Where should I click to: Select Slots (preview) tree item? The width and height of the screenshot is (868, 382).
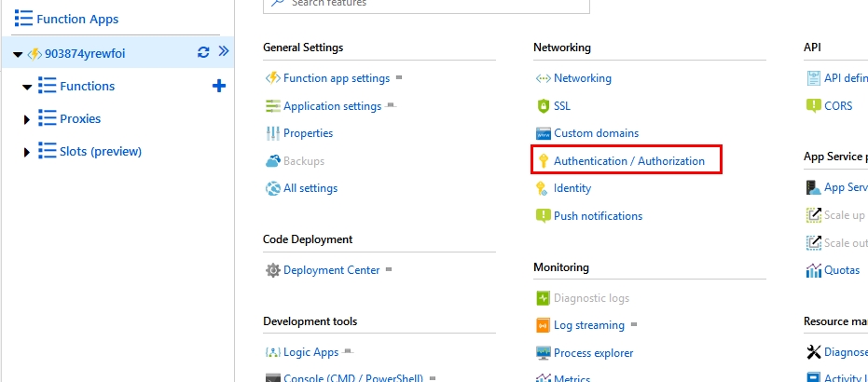tap(101, 151)
